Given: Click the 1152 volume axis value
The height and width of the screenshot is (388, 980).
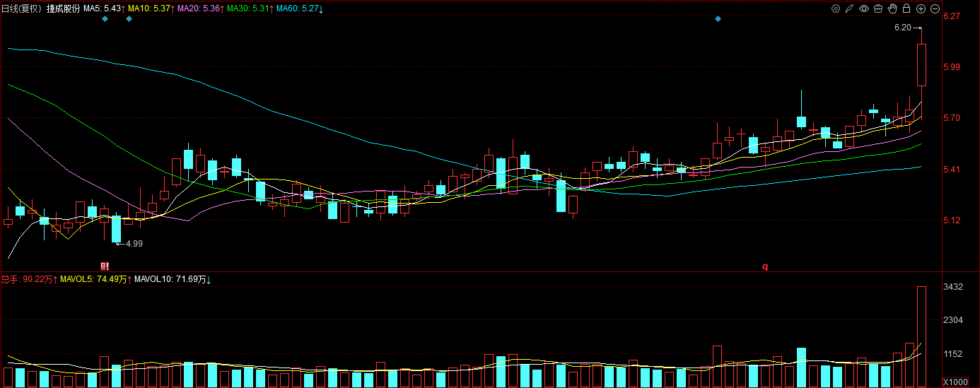Looking at the screenshot, I should click(x=953, y=353).
